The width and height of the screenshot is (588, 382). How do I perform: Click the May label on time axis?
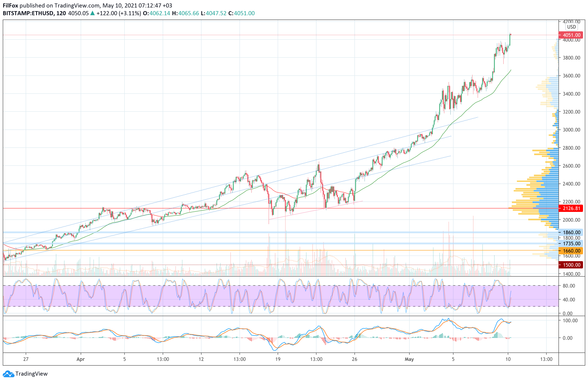point(409,359)
